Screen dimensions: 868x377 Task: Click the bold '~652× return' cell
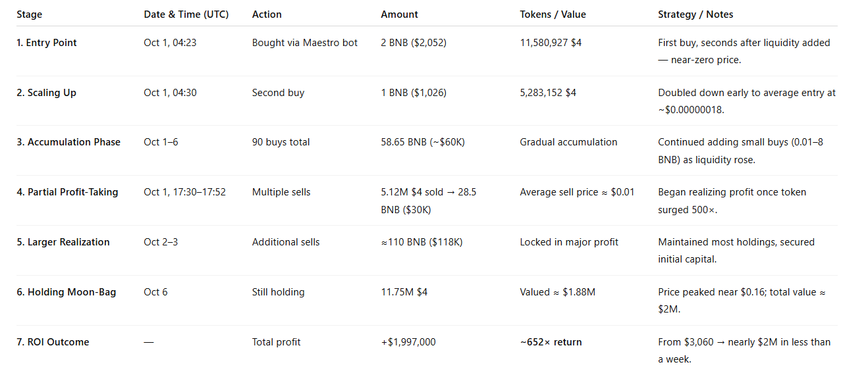(551, 342)
